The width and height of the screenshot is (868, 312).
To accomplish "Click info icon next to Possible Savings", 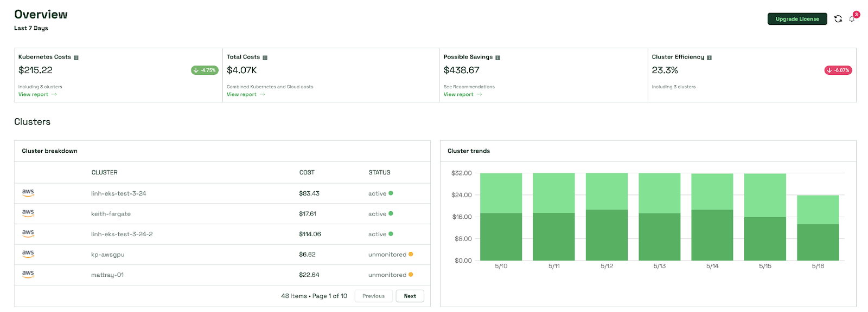I will 497,57.
